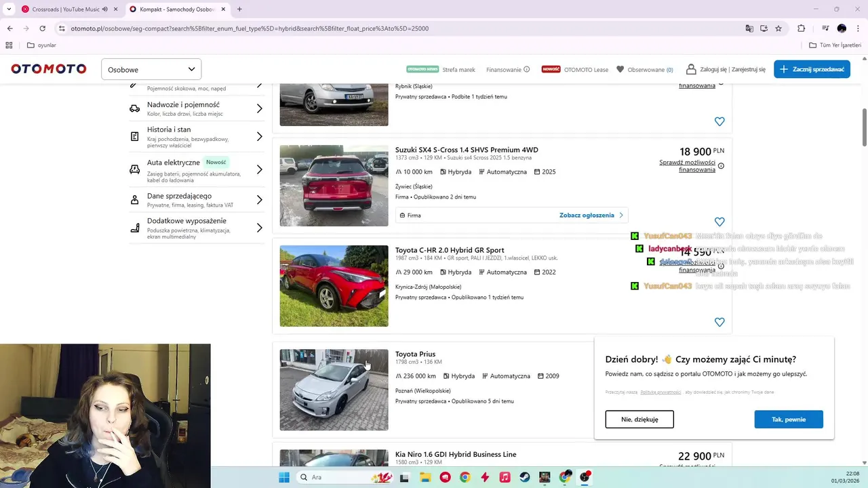868x488 pixels.
Task: Click the media control icon in Chrome toolbar
Action: tap(825, 28)
